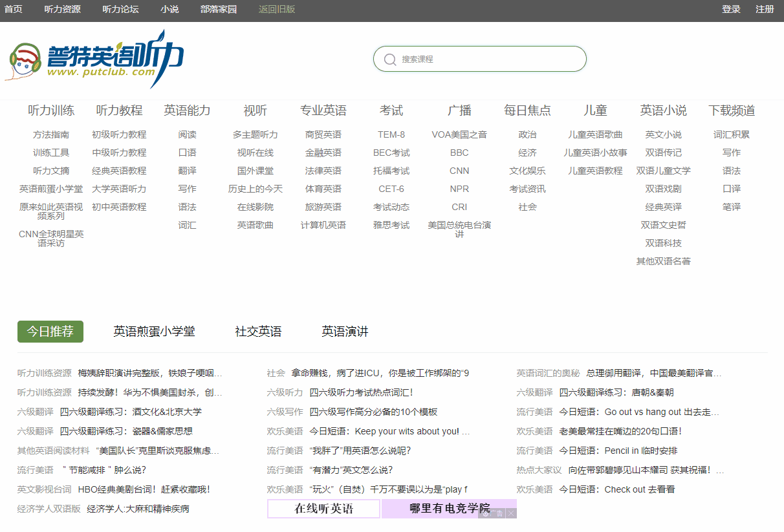Close the bottom advertisement with the × button
Viewport: 784px width, 532px height.
(x=510, y=511)
